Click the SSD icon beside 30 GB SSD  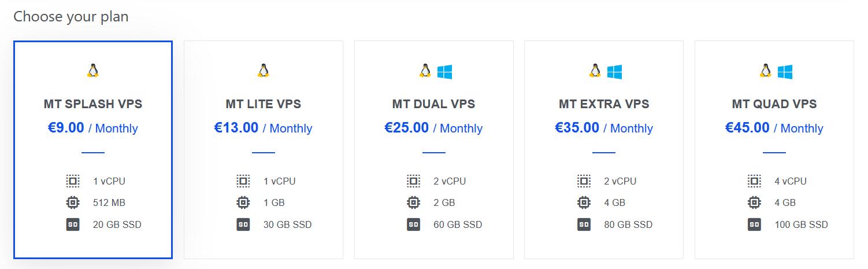click(x=243, y=224)
